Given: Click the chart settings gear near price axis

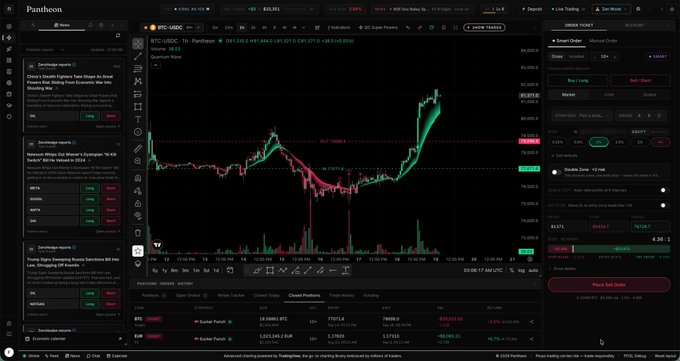Looking at the screenshot, I should pos(530,259).
